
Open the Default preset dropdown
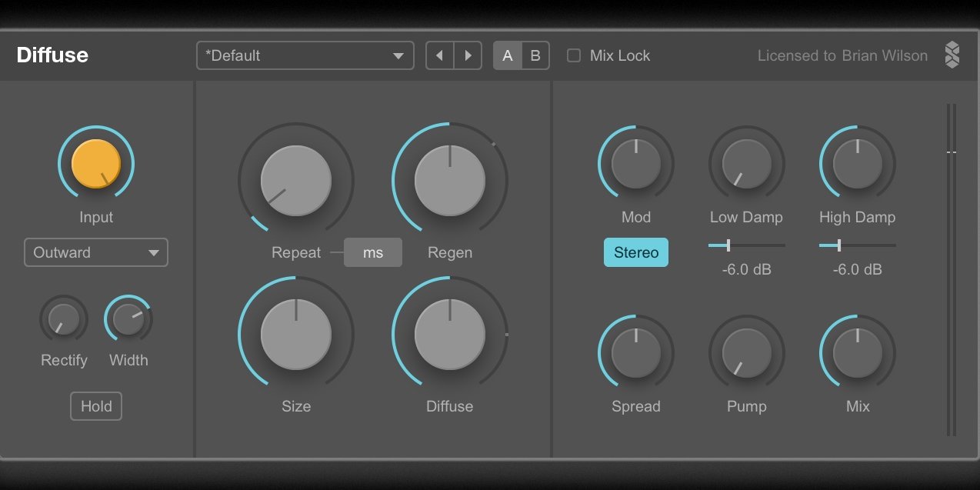305,55
